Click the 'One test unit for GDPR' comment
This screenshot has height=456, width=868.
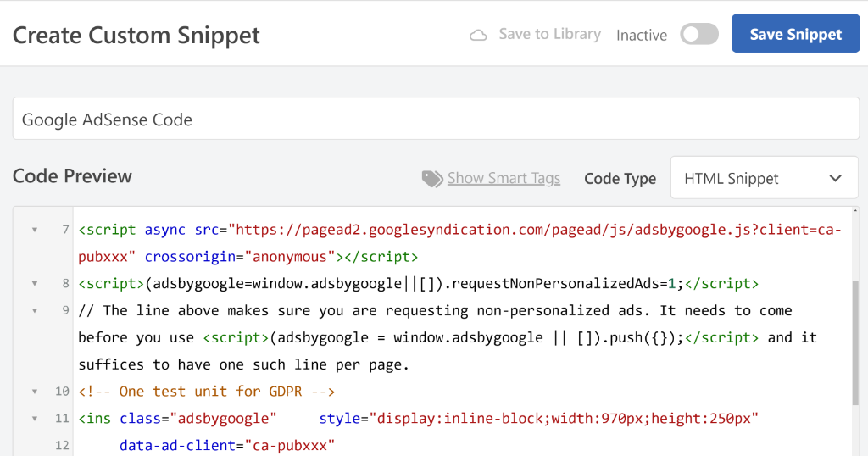click(207, 392)
